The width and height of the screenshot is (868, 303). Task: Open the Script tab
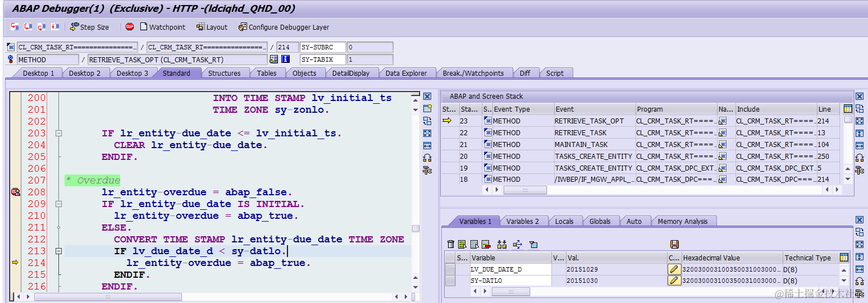555,73
